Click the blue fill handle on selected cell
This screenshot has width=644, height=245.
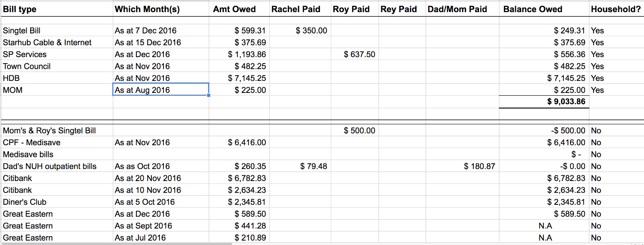(208, 95)
